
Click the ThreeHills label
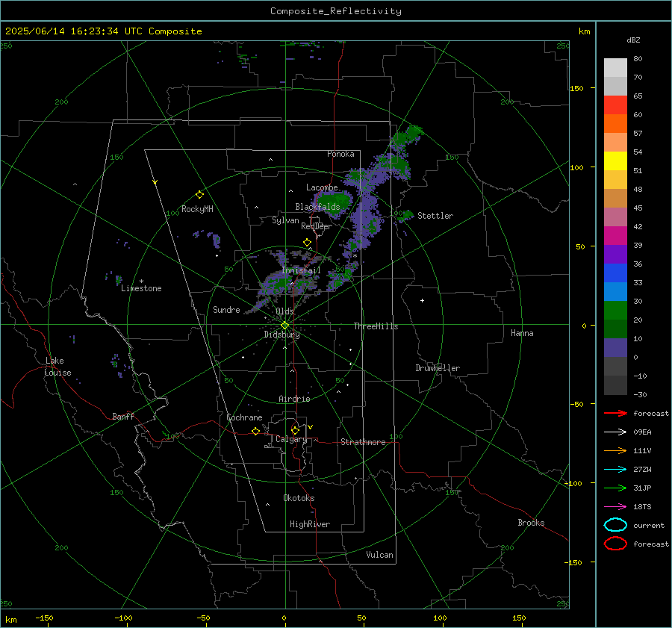[376, 326]
